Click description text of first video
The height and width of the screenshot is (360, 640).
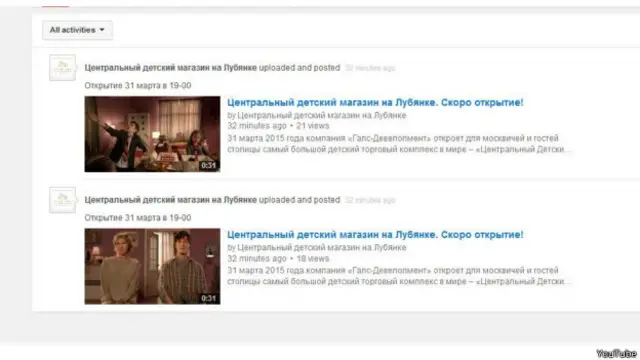(399, 144)
